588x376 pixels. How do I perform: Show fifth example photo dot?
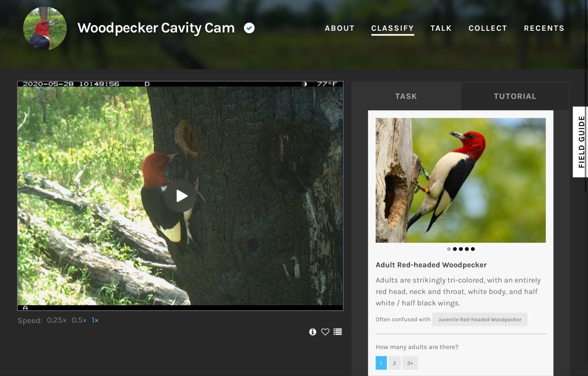pos(473,249)
